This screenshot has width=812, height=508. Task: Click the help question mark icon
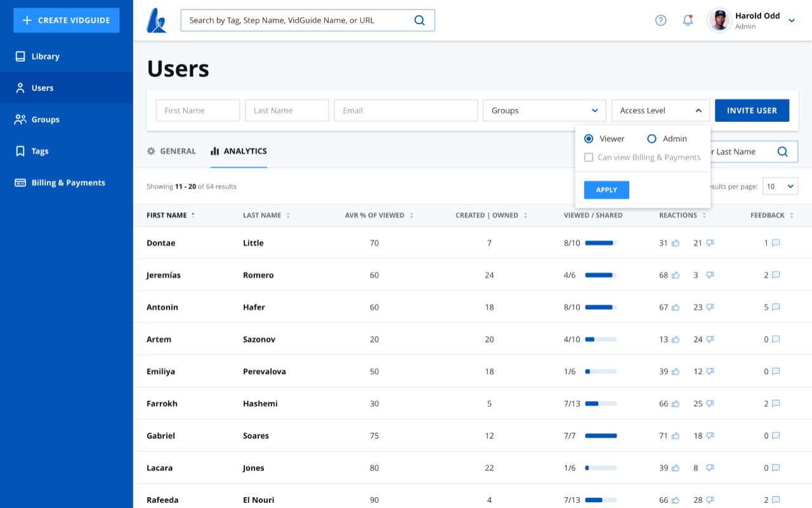(660, 20)
